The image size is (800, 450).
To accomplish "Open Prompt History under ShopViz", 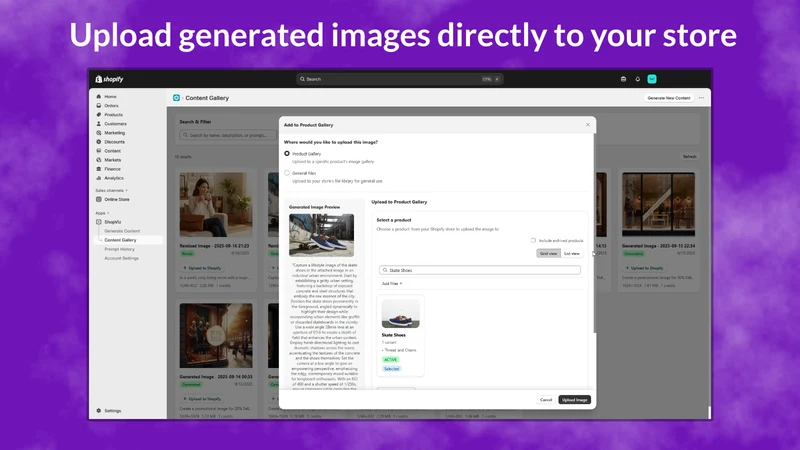I will point(119,249).
